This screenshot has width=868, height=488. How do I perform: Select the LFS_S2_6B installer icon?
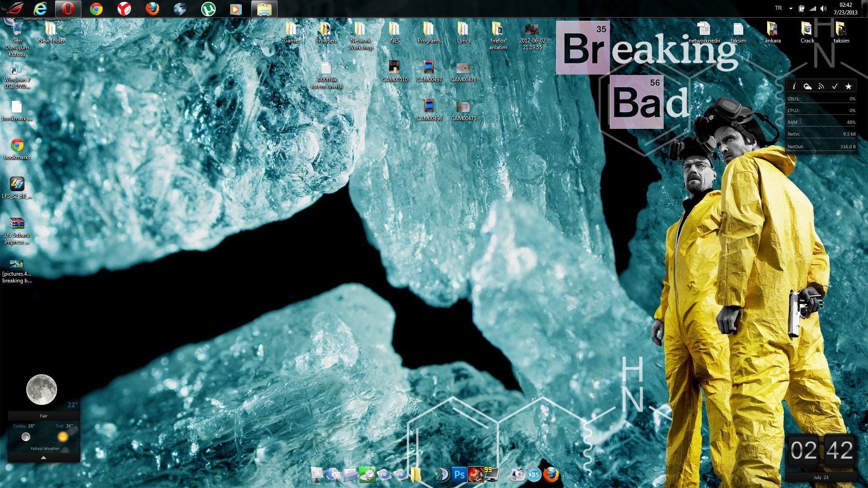pyautogui.click(x=17, y=188)
